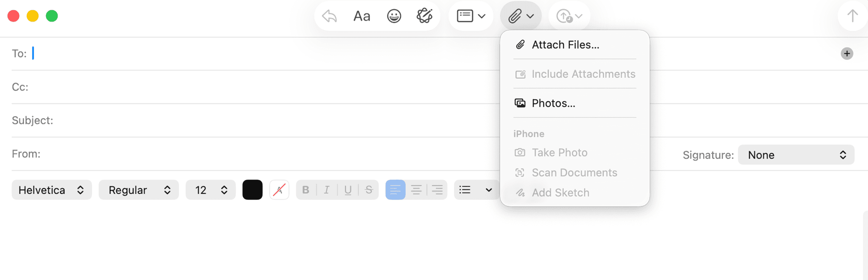Viewport: 868px width, 280px height.
Task: Open the send later clock dropdown
Action: pos(569,16)
